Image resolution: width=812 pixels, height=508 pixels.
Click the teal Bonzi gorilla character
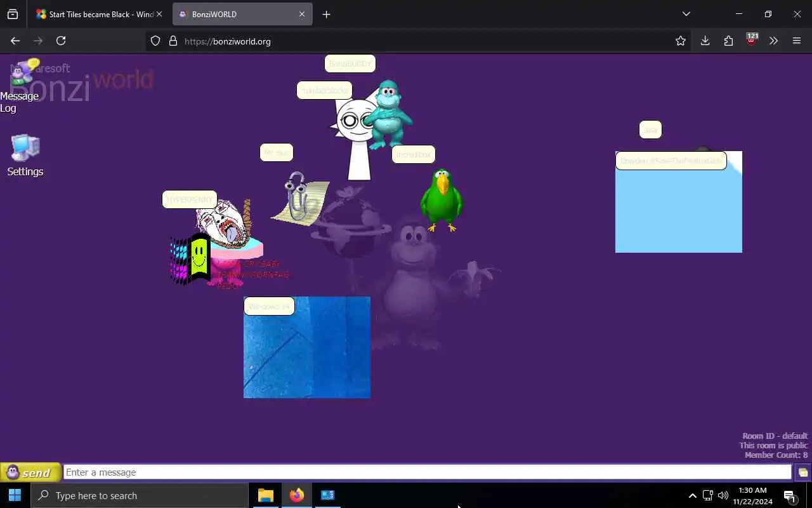388,114
